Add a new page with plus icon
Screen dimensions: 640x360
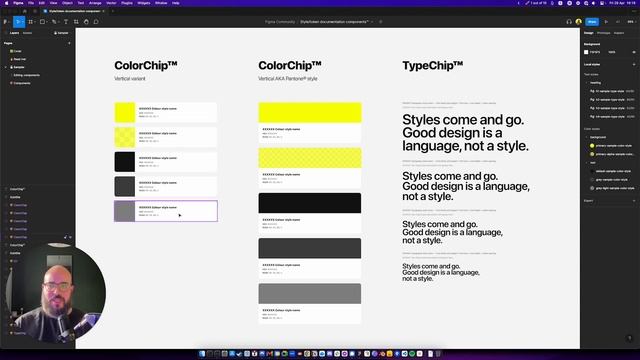click(69, 43)
